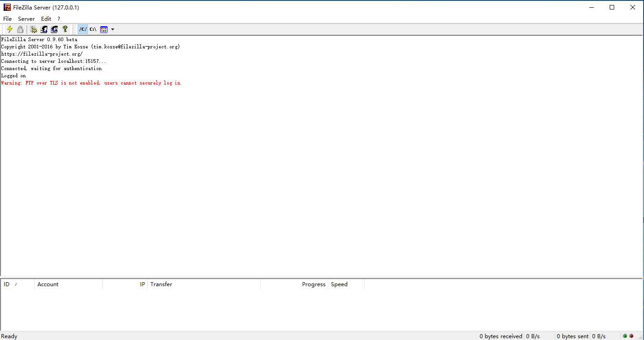The height and width of the screenshot is (340, 644).
Task: Sort connections by ID column
Action: tap(18, 284)
